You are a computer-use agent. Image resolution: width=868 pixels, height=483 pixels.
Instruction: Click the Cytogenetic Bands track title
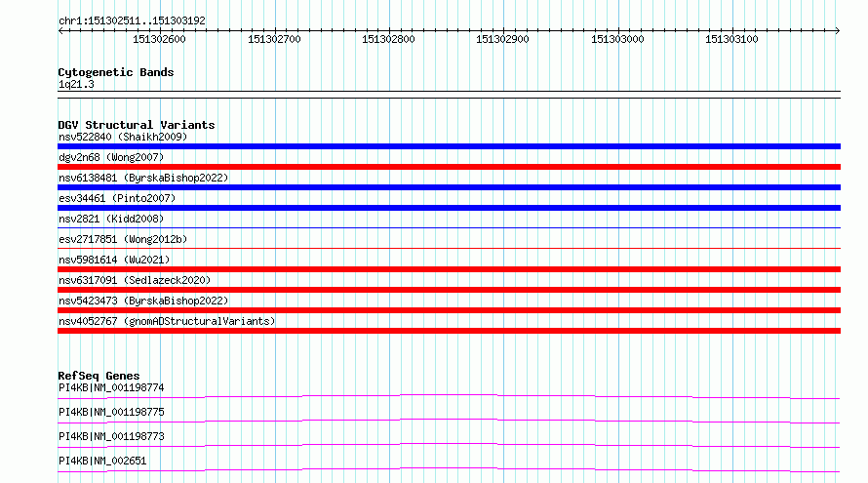tap(116, 72)
